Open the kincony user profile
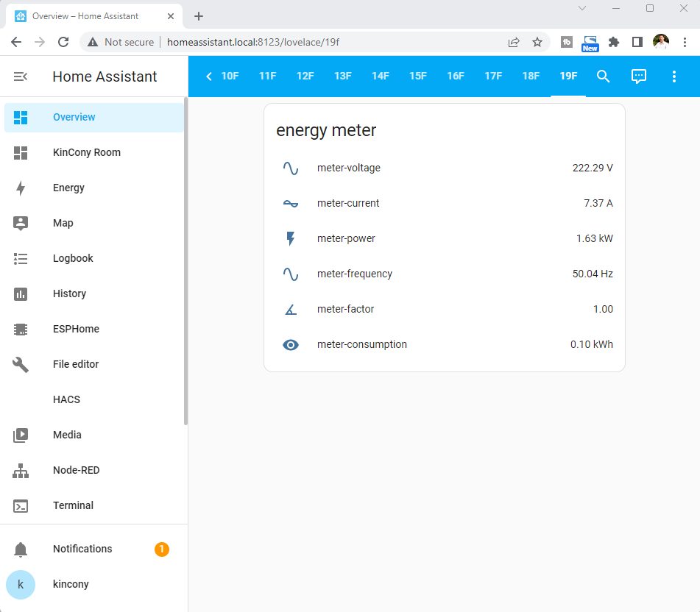 point(71,584)
